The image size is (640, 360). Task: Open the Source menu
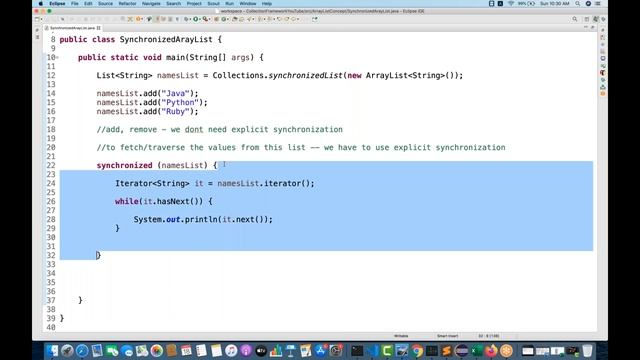tap(105, 4)
